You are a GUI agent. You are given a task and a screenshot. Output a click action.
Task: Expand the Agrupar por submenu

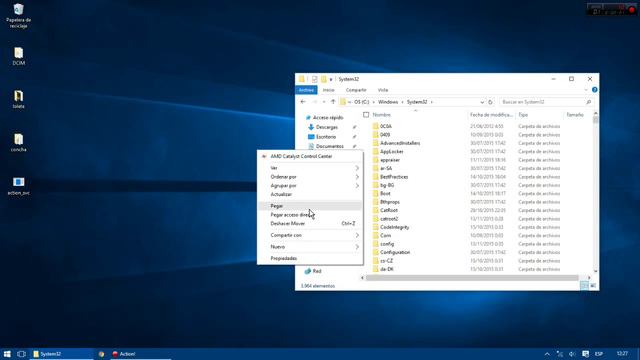pos(310,186)
